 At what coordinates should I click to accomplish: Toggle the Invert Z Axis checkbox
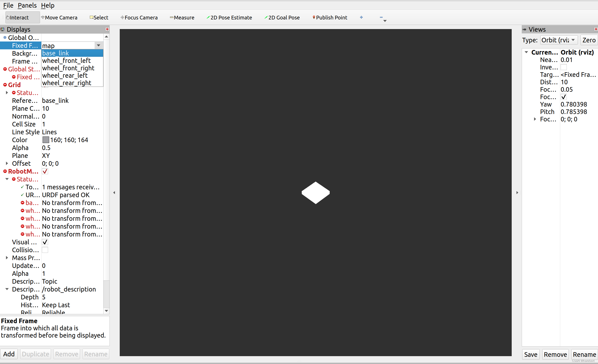tap(563, 67)
